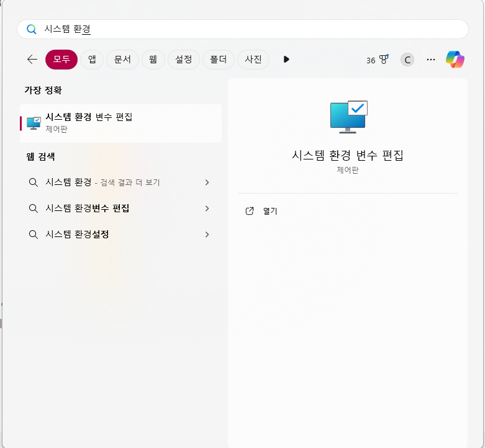Click search icon beside '시스템 환경설정'

click(x=34, y=235)
